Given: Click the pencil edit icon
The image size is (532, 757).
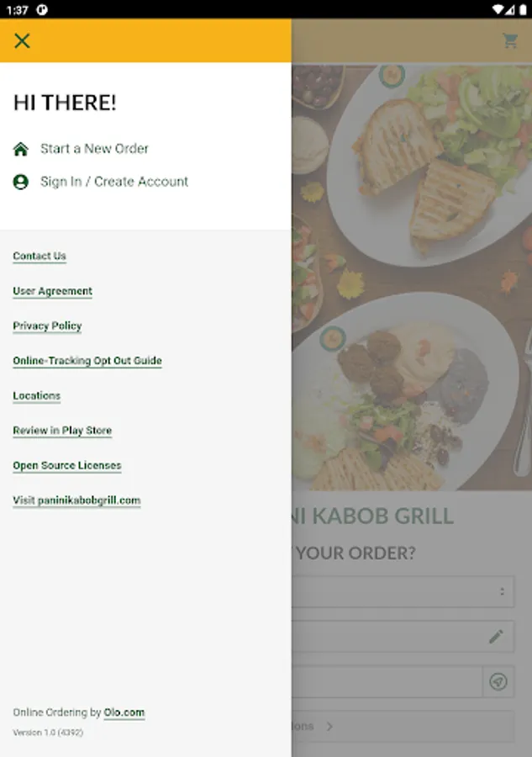Looking at the screenshot, I should click(x=497, y=637).
